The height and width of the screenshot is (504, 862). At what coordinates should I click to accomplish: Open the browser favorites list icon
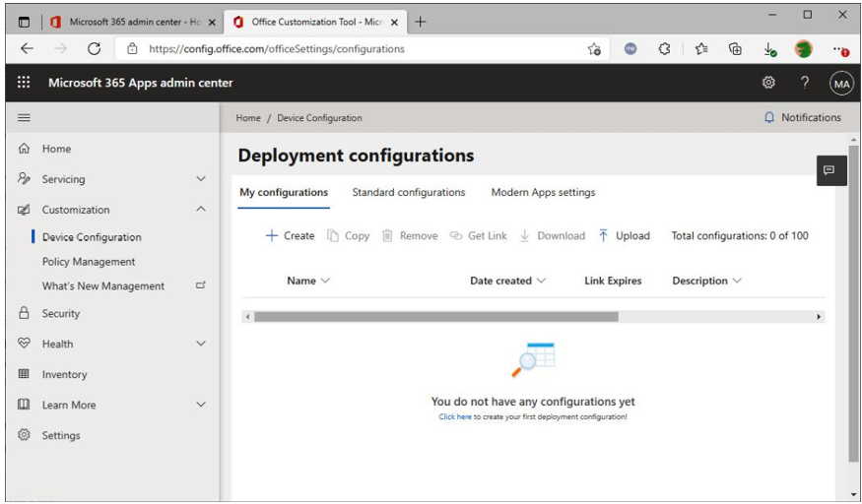pyautogui.click(x=700, y=49)
